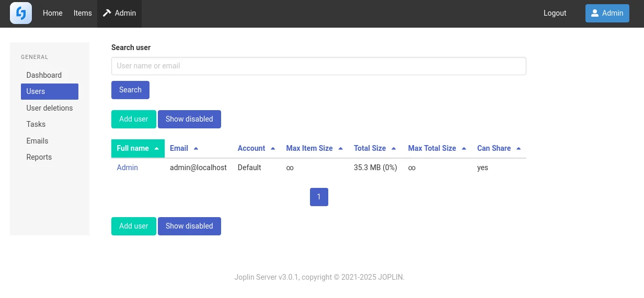Image resolution: width=644 pixels, height=298 pixels.
Task: Toggle Show disabled below the user table
Action: 189,226
